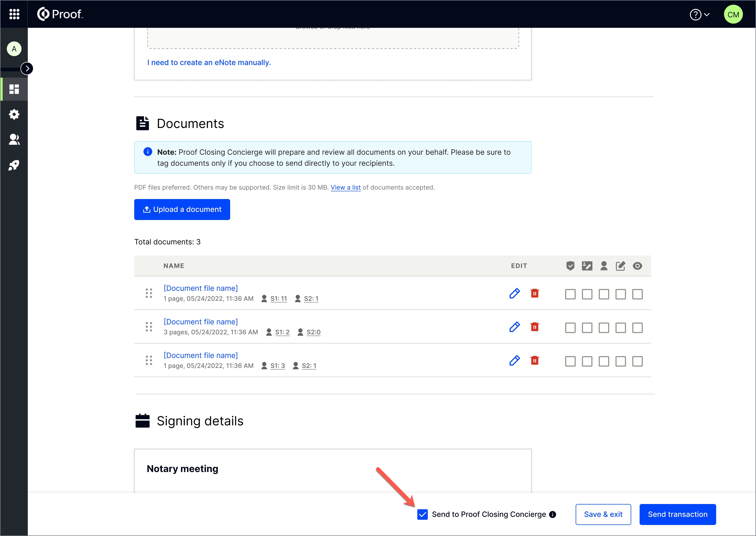Click the Documents section icon

tap(143, 124)
